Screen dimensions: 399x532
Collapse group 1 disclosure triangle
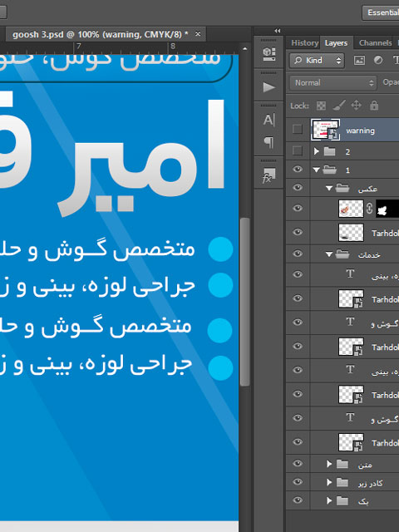pos(317,170)
